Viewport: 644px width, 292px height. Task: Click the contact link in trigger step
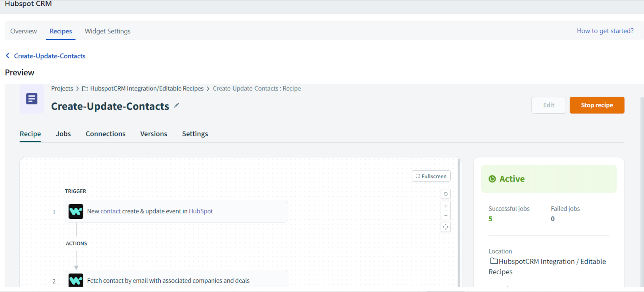(111, 211)
